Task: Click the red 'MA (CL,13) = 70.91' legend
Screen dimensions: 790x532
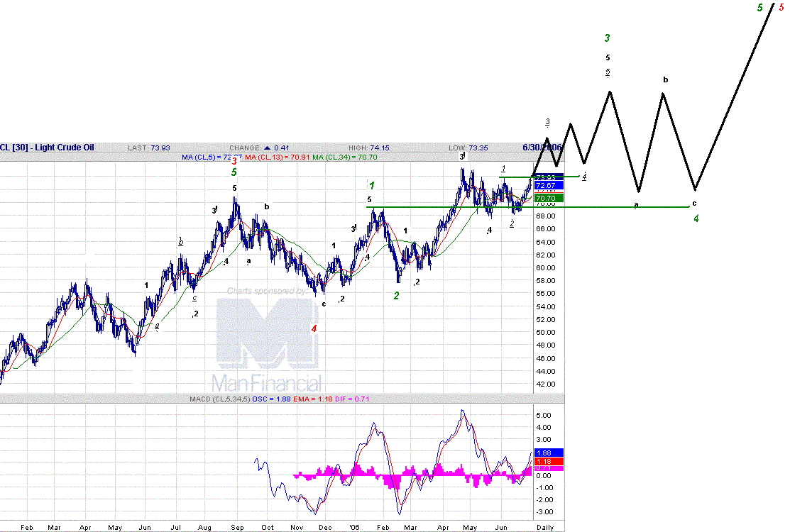Action: click(278, 157)
